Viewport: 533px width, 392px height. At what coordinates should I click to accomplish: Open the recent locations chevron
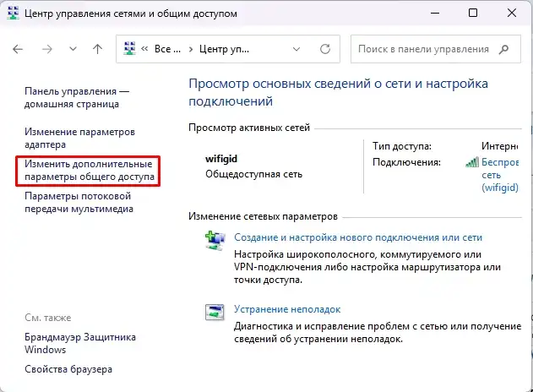coord(73,49)
